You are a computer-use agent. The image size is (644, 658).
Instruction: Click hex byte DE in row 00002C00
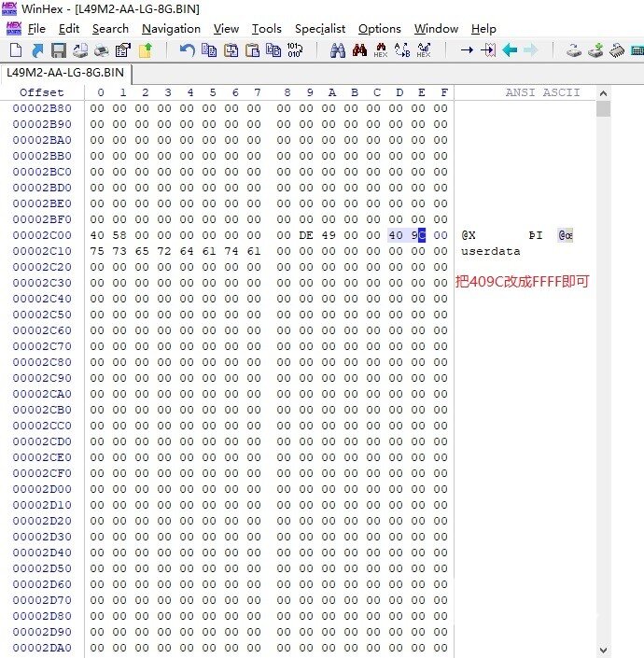[306, 235]
